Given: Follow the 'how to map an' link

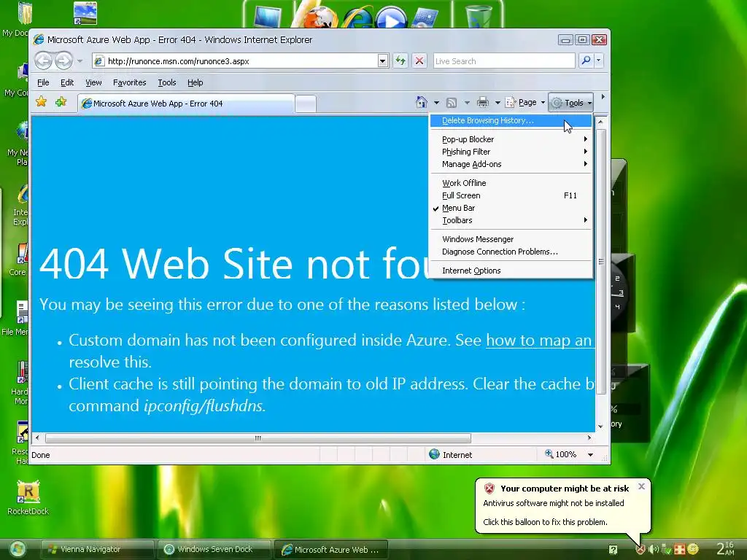Looking at the screenshot, I should [x=540, y=340].
